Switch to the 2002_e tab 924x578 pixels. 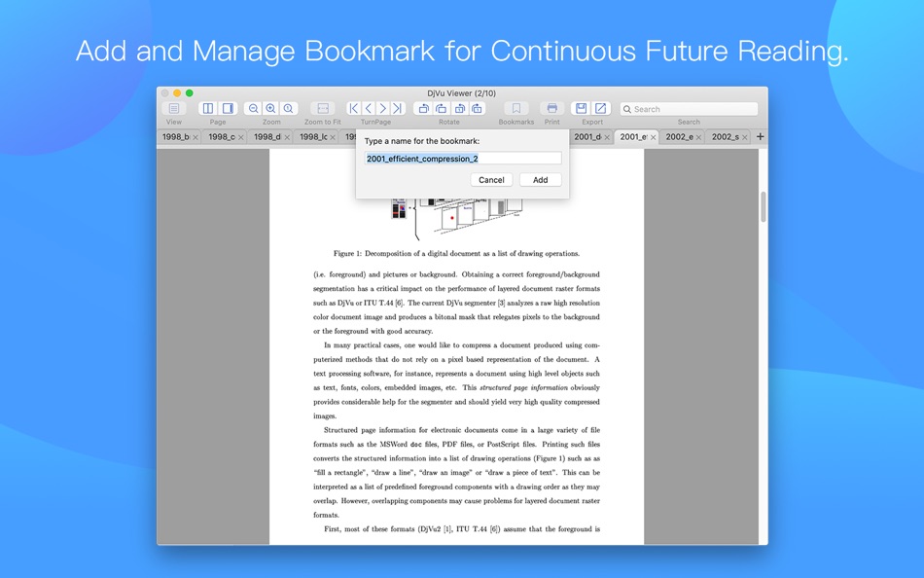[680, 137]
